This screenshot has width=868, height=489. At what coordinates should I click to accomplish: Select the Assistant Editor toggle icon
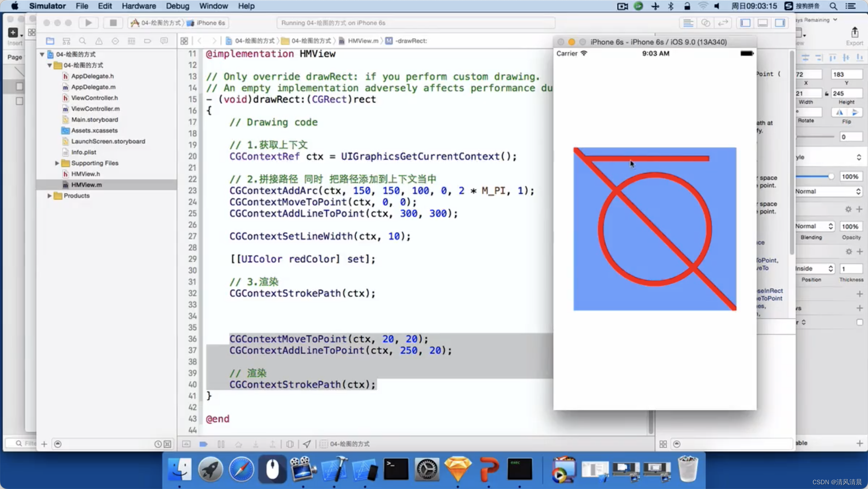point(706,23)
